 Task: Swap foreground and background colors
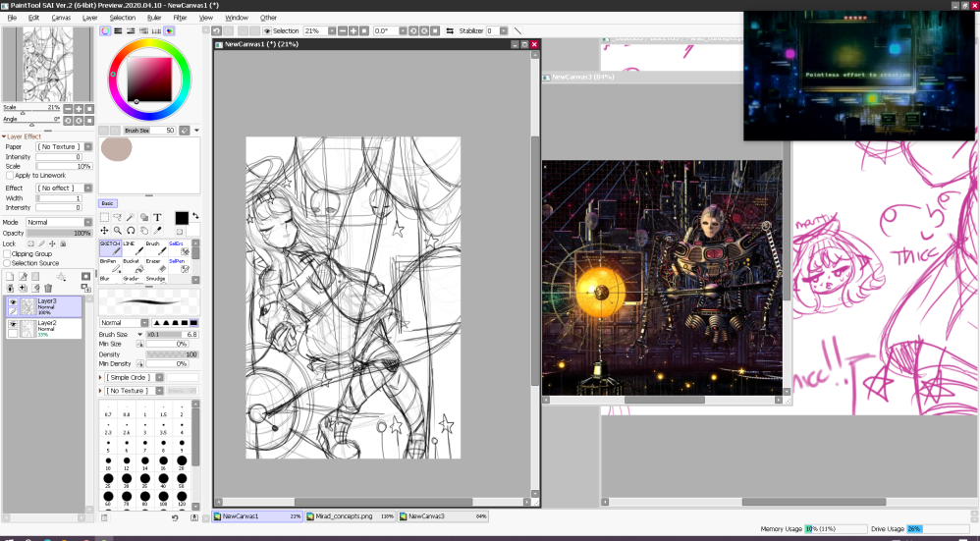point(195,216)
